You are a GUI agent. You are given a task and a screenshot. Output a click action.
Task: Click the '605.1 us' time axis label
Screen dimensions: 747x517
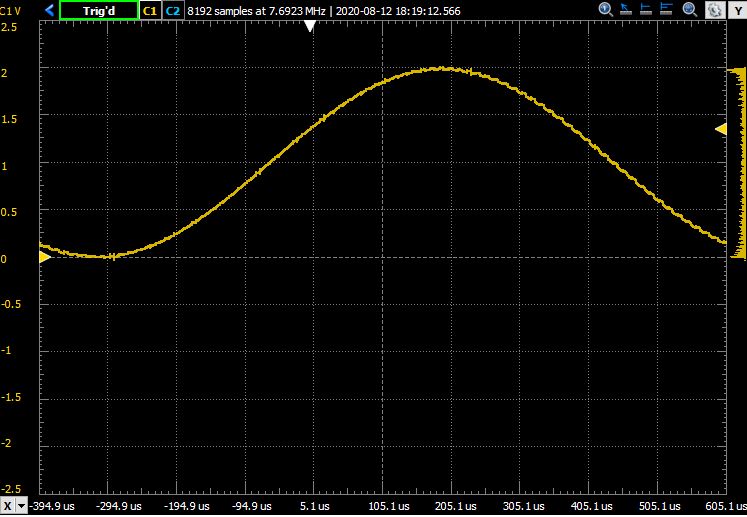pyautogui.click(x=726, y=506)
